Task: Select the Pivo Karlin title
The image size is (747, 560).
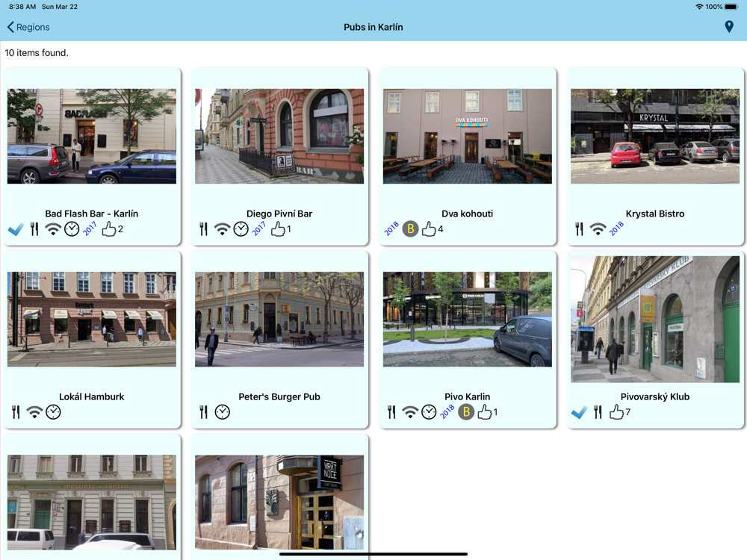Action: point(468,396)
